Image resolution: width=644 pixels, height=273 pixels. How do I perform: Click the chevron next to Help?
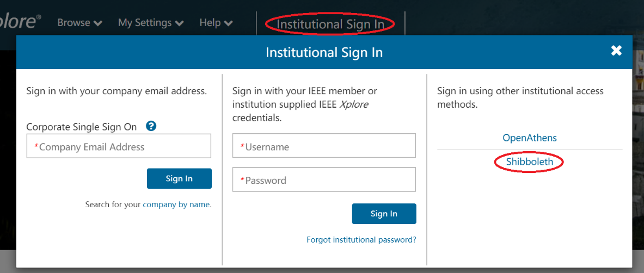[229, 23]
